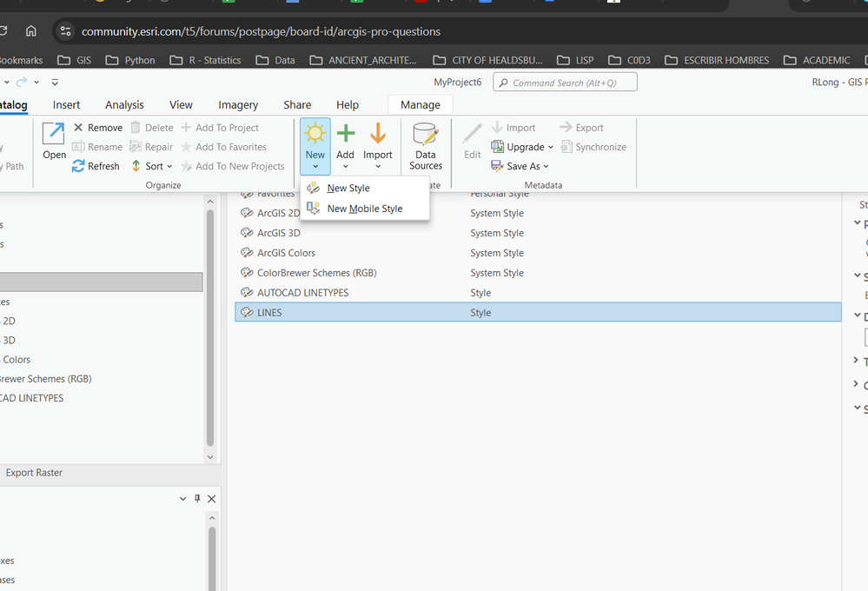Refresh the catalog view
This screenshot has height=591, width=868.
96,166
